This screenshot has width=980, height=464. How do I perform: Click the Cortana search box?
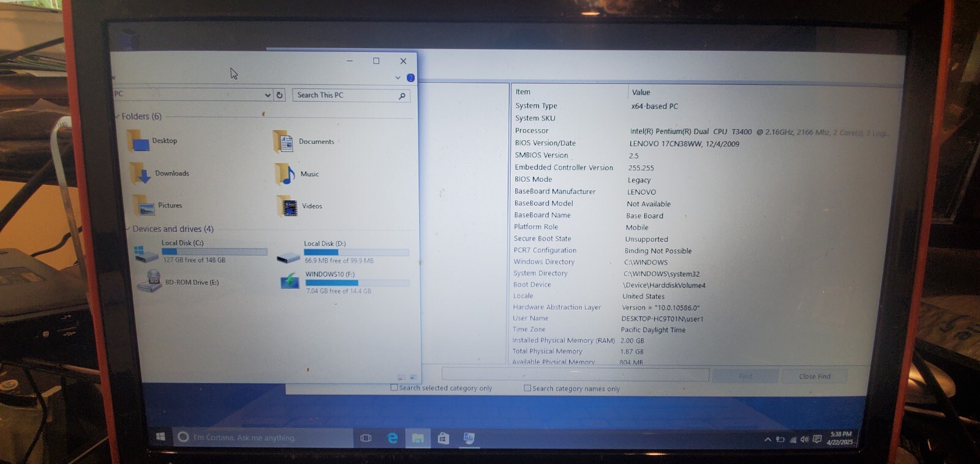263,437
